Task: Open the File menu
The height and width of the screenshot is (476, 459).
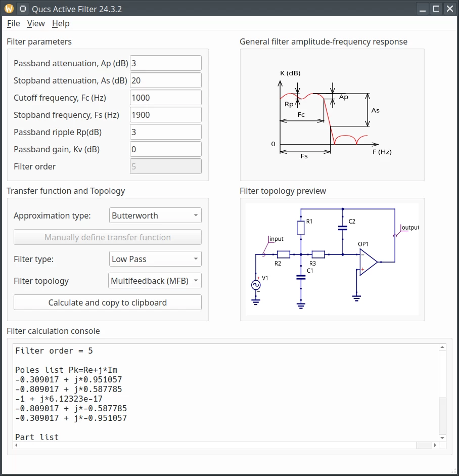Action: pos(13,23)
